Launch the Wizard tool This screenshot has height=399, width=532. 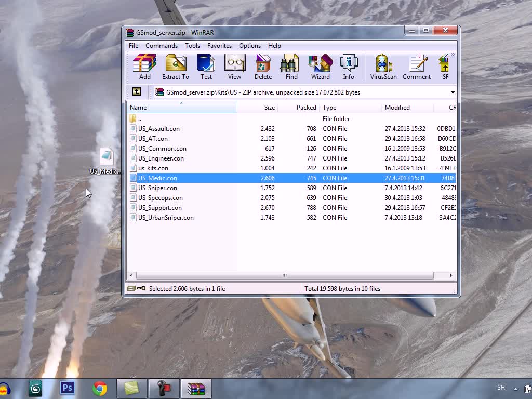(x=320, y=67)
